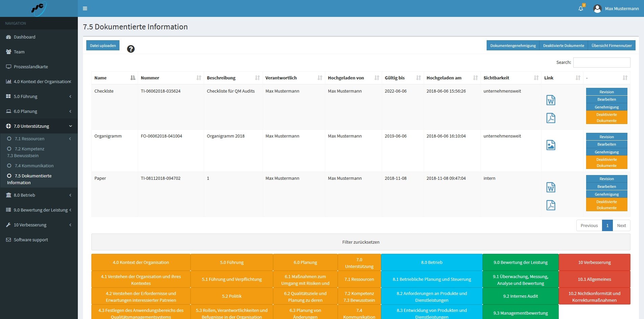Sort table by Sichtbarkeit column
This screenshot has height=319, width=644.
tap(511, 78)
